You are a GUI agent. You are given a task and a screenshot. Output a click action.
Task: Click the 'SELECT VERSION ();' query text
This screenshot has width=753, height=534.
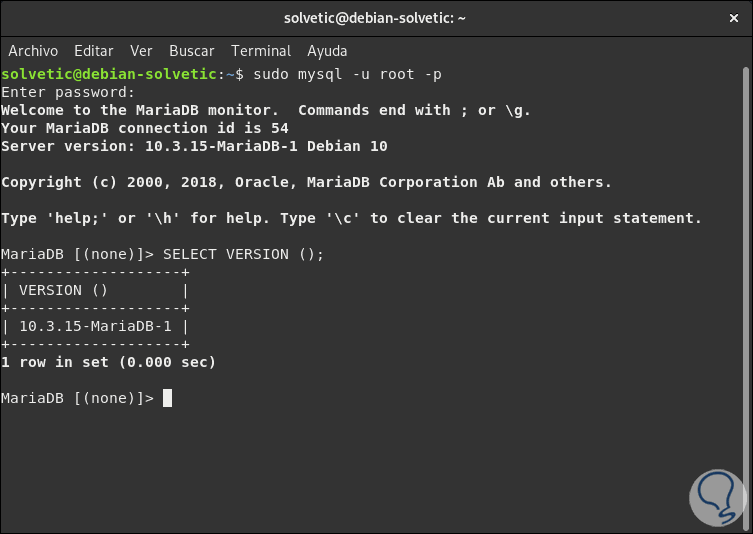(x=243, y=254)
